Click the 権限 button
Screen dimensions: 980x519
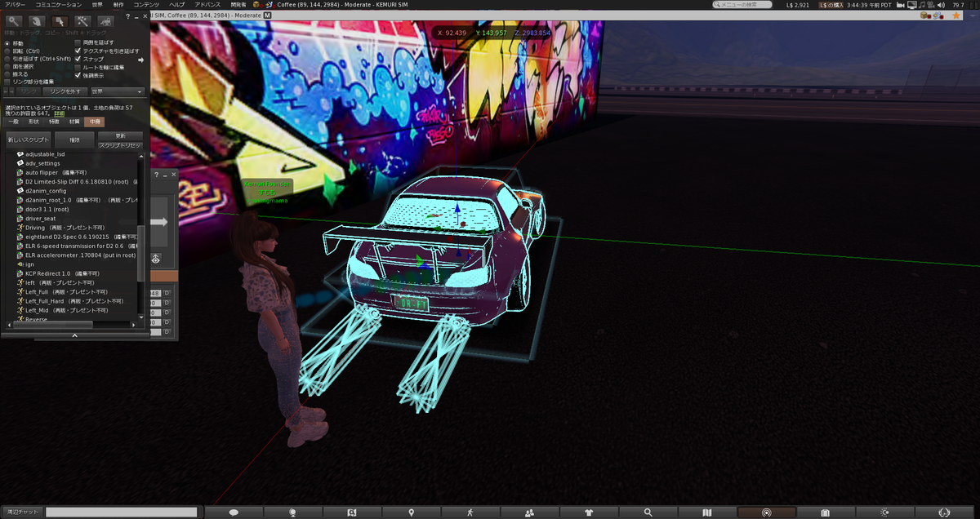(x=74, y=140)
